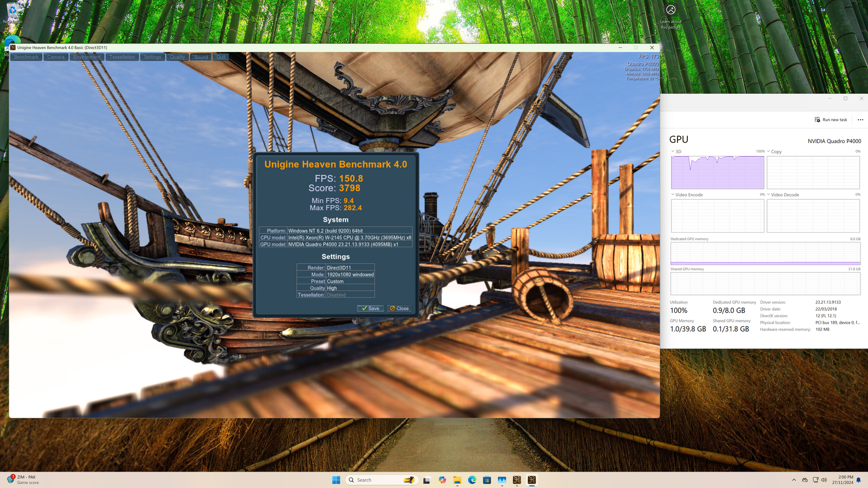Click the Preset Custom settings row
The width and height of the screenshot is (868, 488).
(x=336, y=281)
